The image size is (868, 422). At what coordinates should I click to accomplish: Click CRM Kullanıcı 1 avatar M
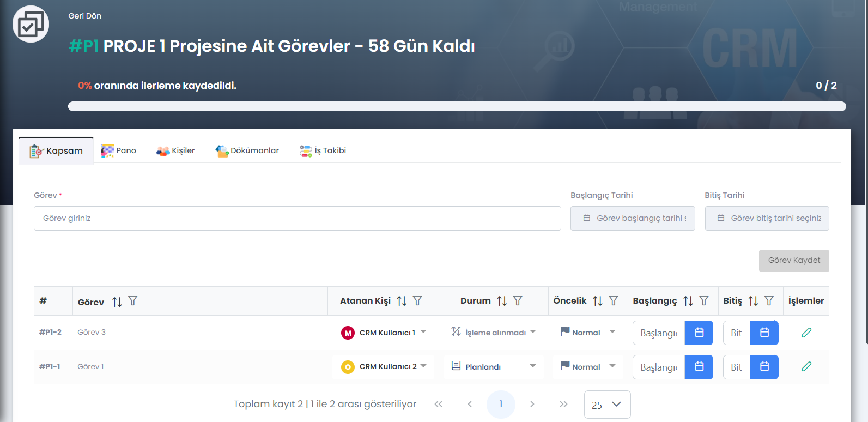(x=348, y=333)
